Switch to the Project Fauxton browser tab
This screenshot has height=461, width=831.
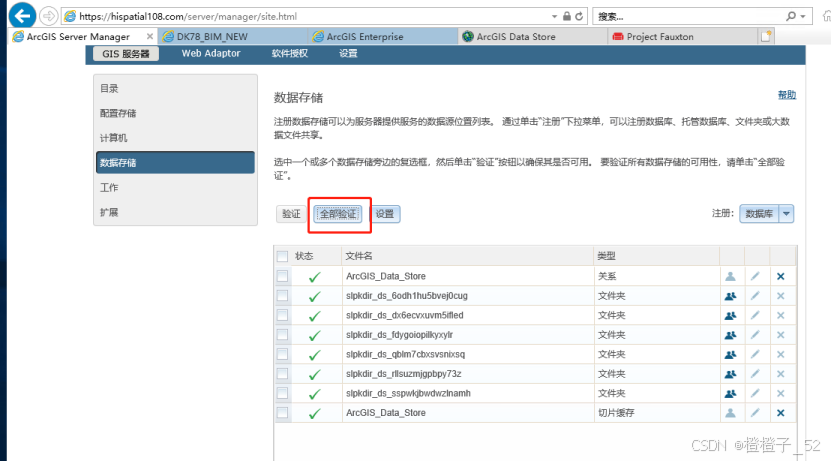click(683, 37)
